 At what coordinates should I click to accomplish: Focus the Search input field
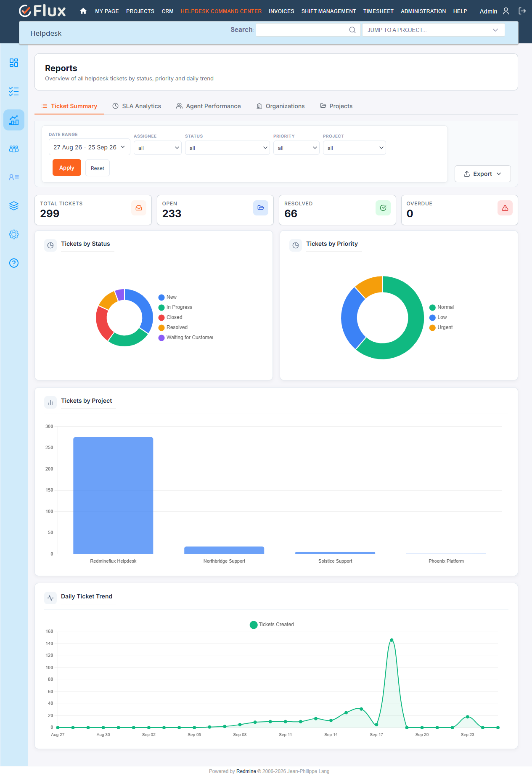click(308, 30)
